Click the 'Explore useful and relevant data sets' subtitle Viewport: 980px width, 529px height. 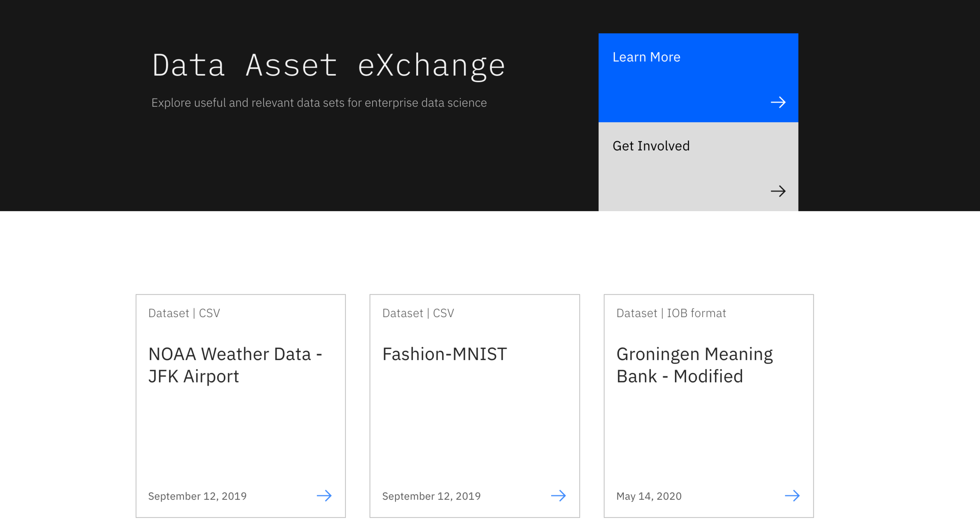pos(319,103)
